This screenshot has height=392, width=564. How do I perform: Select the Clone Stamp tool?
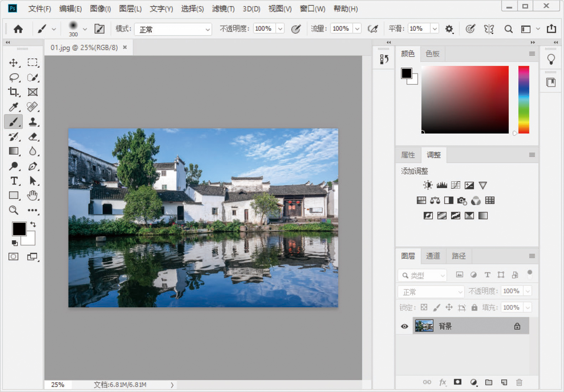(x=32, y=122)
